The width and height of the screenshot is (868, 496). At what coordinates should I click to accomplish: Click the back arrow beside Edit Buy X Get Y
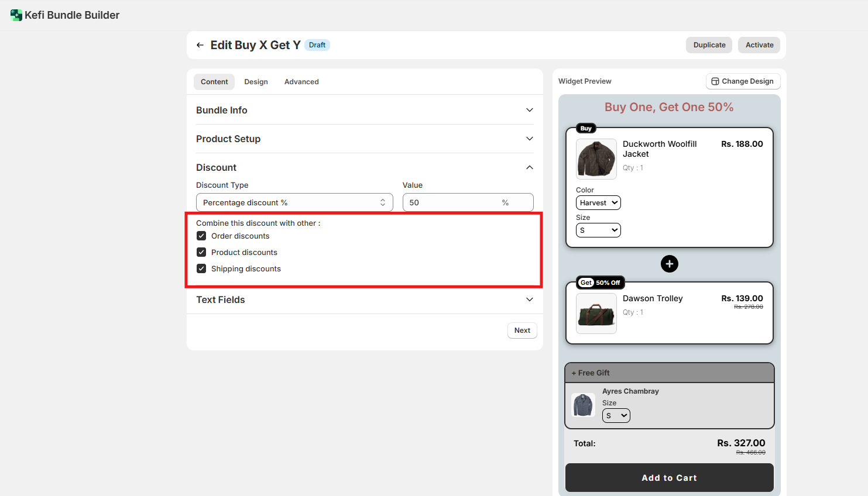point(200,45)
